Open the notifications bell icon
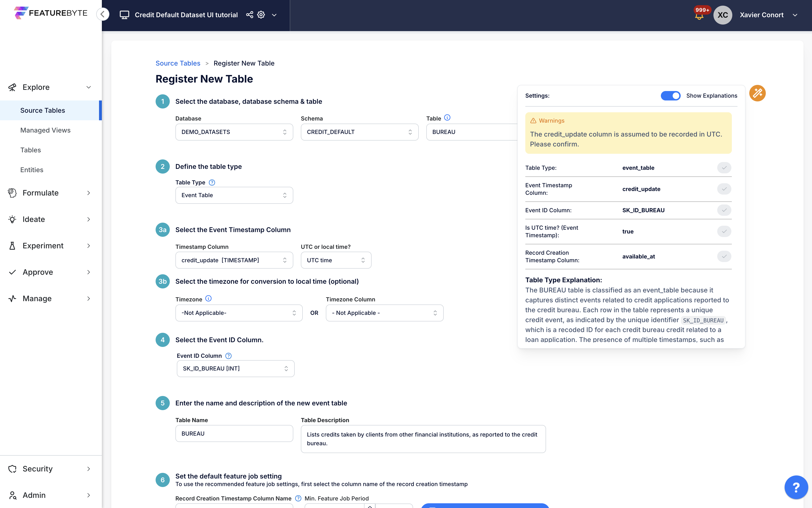This screenshot has height=508, width=812. pyautogui.click(x=699, y=16)
